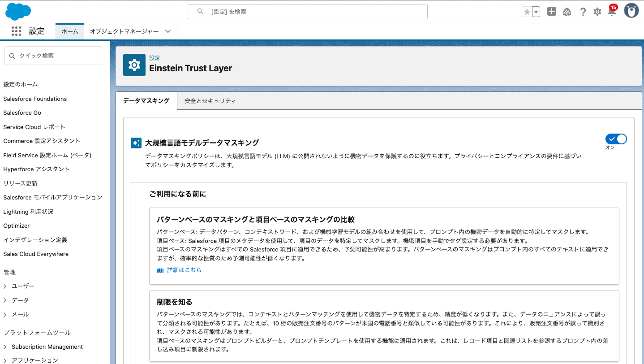Click the Trailhead guidance icon
The height and width of the screenshot is (364, 644).
tap(567, 12)
